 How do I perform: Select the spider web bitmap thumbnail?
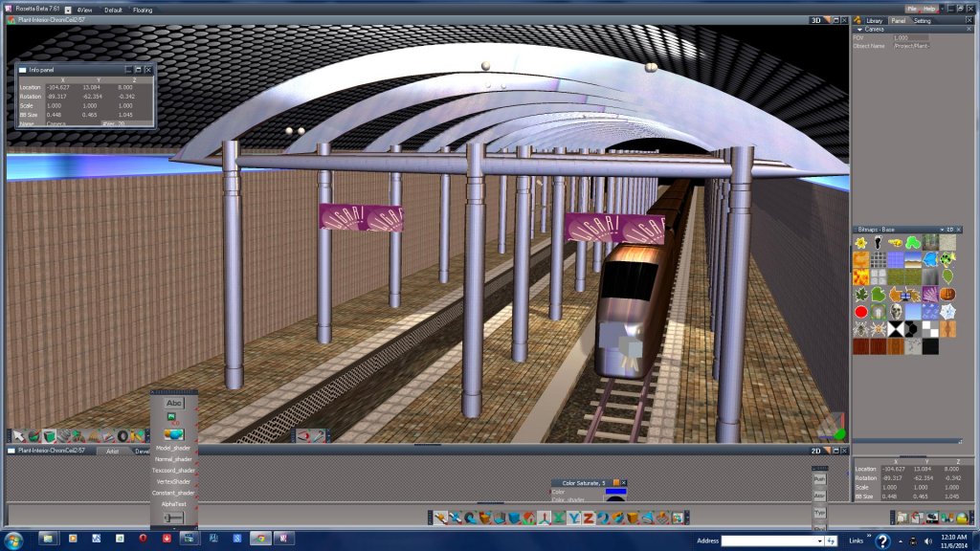[947, 311]
